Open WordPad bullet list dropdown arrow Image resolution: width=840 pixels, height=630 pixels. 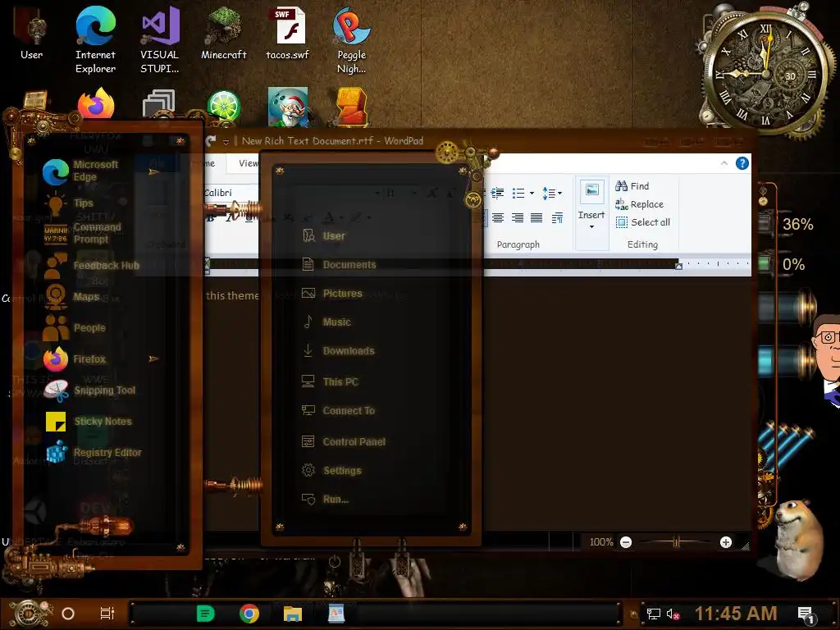(x=532, y=193)
